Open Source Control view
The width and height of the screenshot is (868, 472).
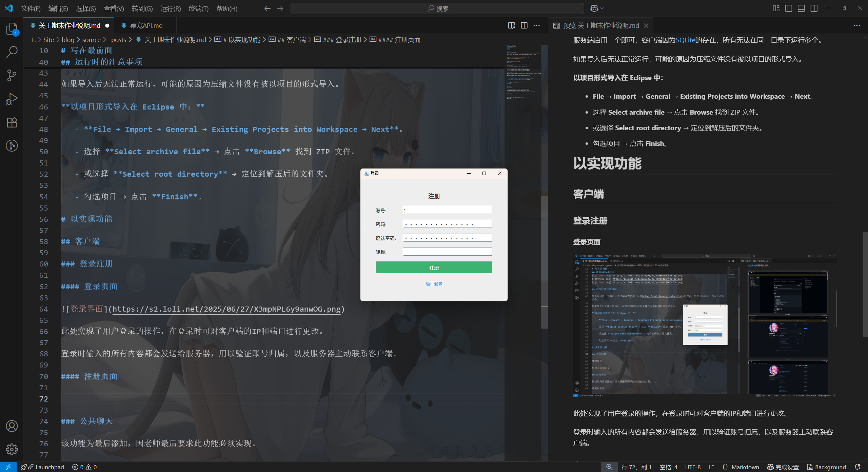(12, 75)
